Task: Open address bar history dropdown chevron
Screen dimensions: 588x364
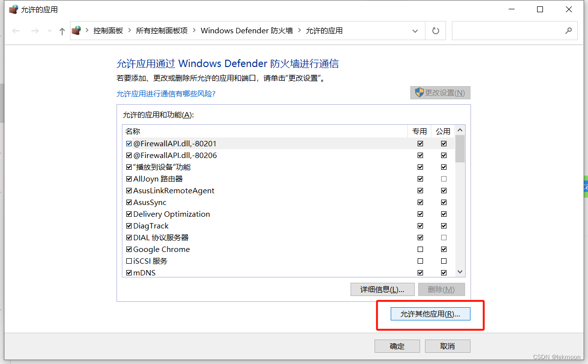Action: (415, 31)
